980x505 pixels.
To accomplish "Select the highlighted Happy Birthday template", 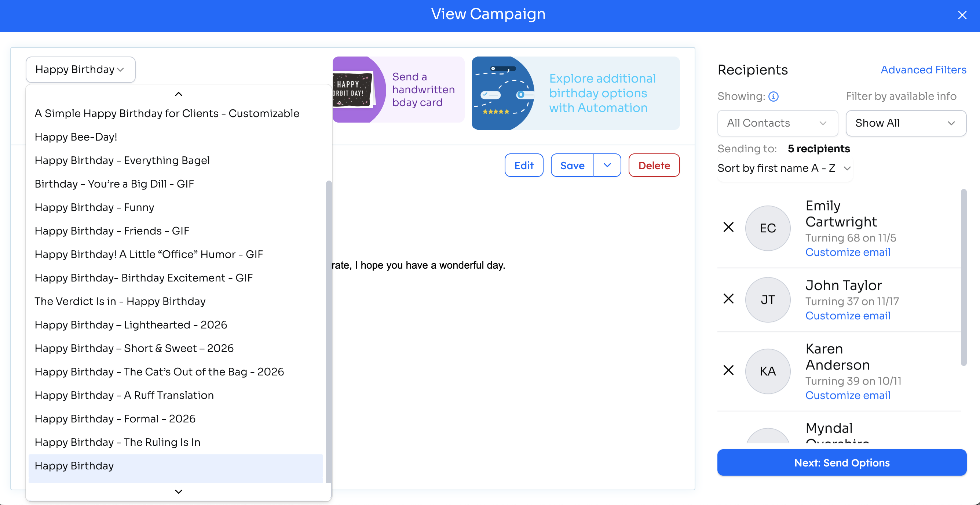I will tap(176, 466).
